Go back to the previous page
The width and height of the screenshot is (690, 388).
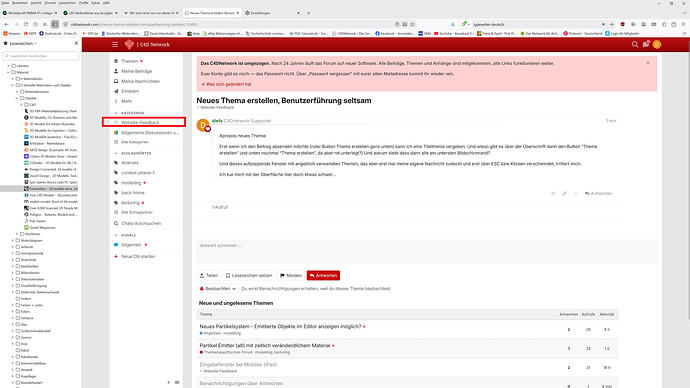[x=6, y=24]
